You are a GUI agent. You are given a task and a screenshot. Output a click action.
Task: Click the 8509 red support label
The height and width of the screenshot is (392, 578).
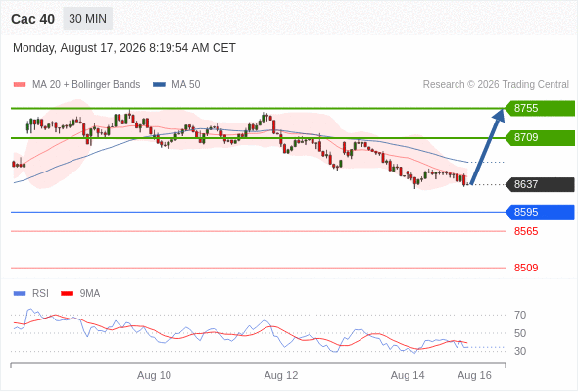click(x=526, y=268)
